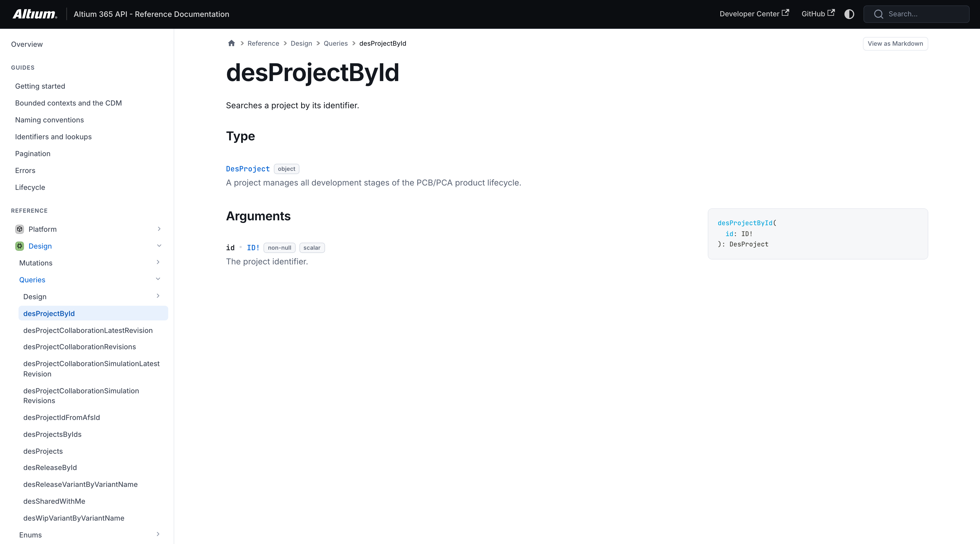Click the home icon in breadcrumb
The image size is (980, 544).
pos(231,43)
